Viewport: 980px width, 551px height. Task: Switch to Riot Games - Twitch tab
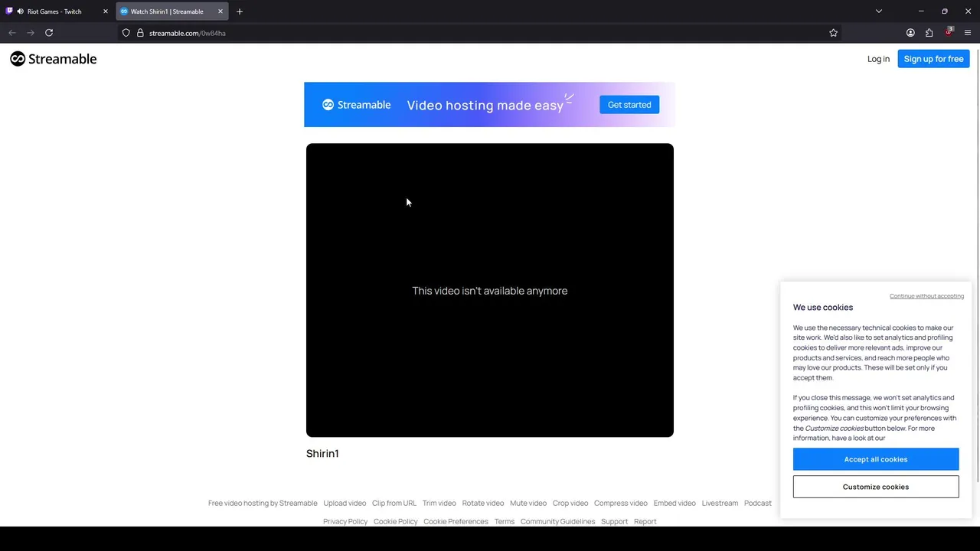58,11
